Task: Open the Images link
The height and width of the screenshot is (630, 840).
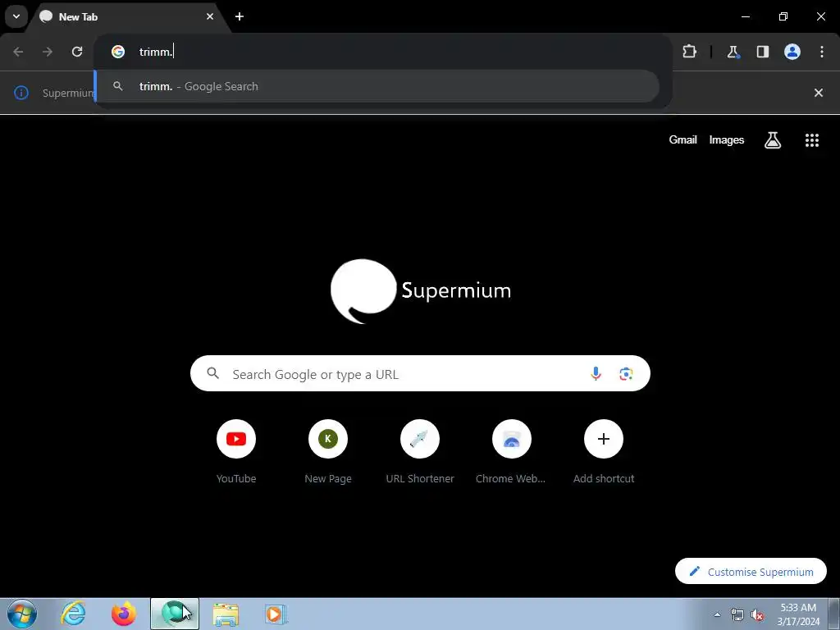Action: pos(727,139)
